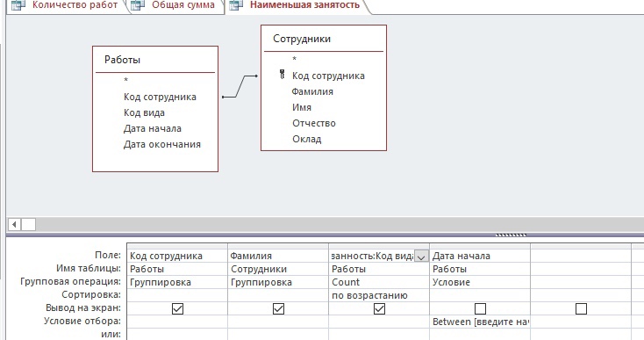Open the field dropdown in the Код вида column

421,257
